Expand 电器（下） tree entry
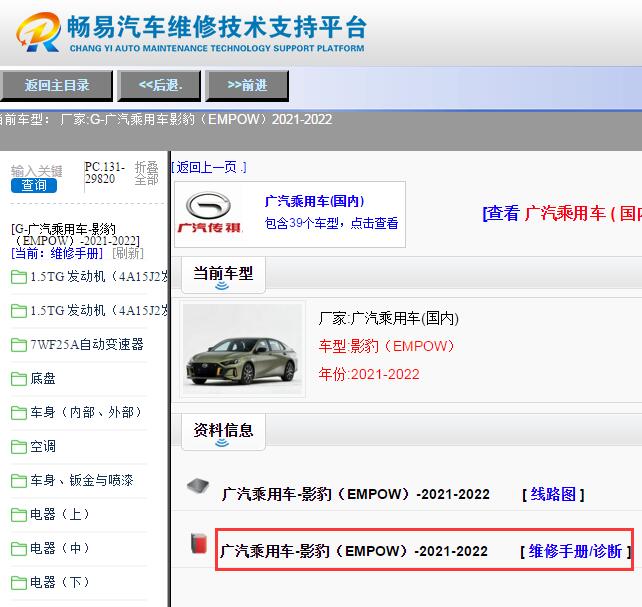 pyautogui.click(x=60, y=582)
